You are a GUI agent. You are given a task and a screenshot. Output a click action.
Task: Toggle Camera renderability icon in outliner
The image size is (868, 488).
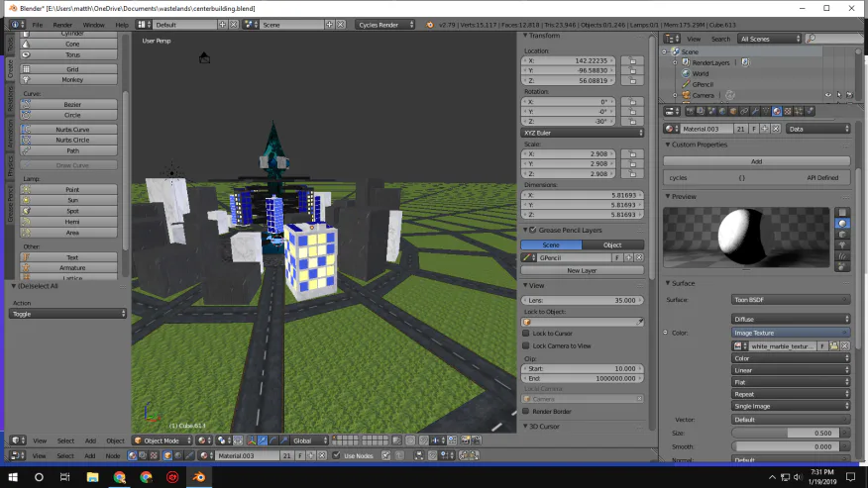[x=850, y=95]
